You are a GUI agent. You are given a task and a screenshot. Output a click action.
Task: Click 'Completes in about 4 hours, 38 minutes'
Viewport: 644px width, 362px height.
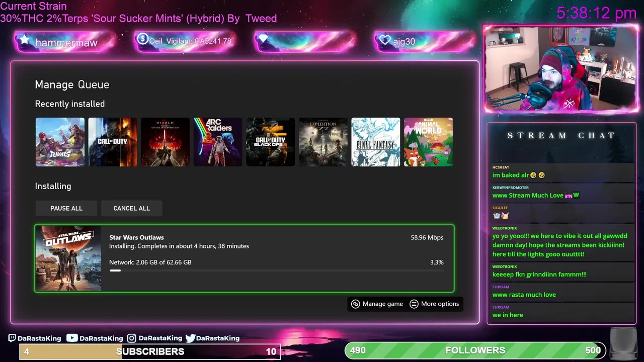click(x=193, y=246)
